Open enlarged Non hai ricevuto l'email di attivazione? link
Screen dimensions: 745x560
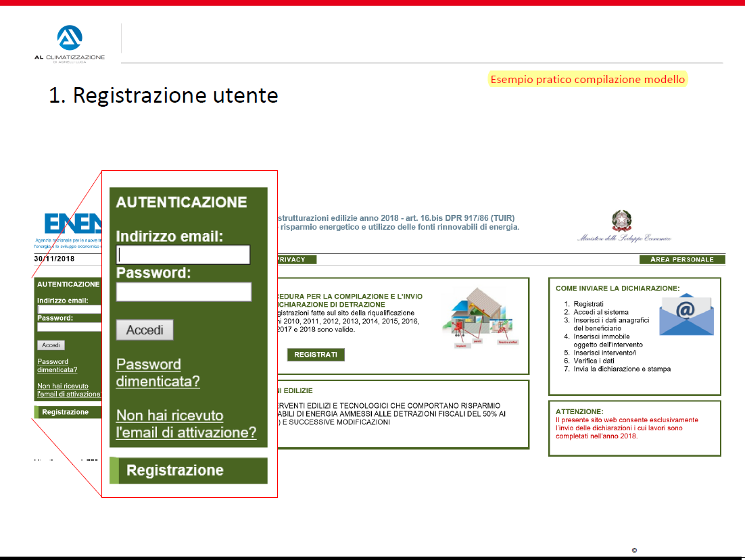pos(187,424)
